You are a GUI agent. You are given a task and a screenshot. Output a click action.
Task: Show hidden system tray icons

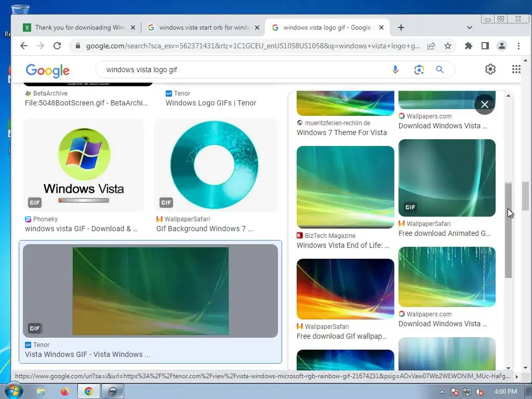(x=442, y=392)
